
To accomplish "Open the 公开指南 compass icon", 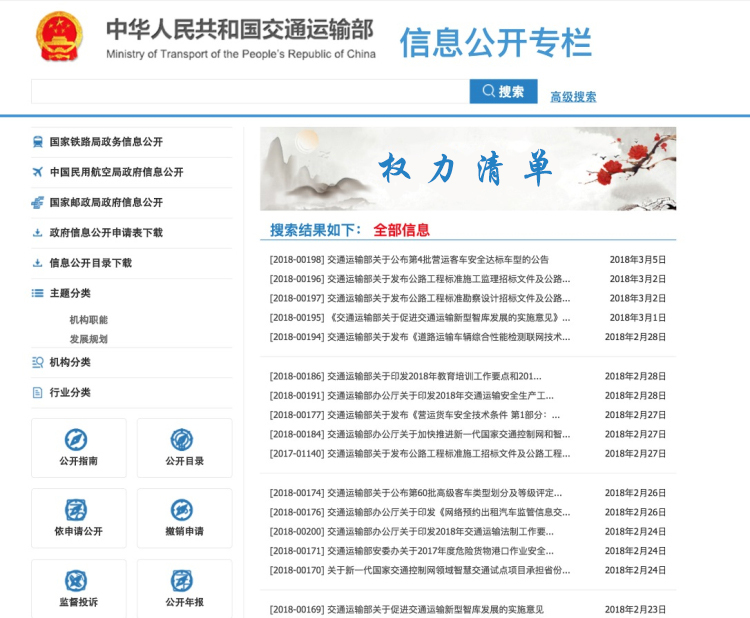I will pyautogui.click(x=76, y=440).
